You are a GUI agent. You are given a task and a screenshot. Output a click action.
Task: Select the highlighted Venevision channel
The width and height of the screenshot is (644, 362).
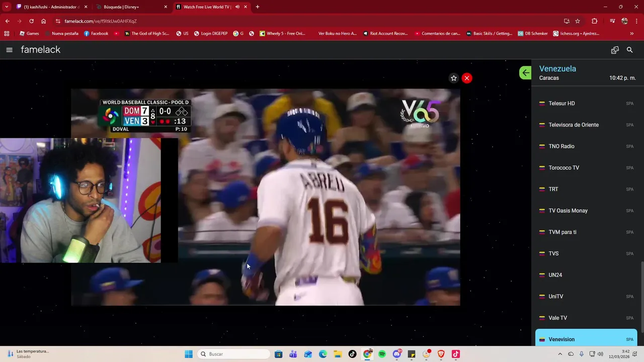[x=586, y=338]
